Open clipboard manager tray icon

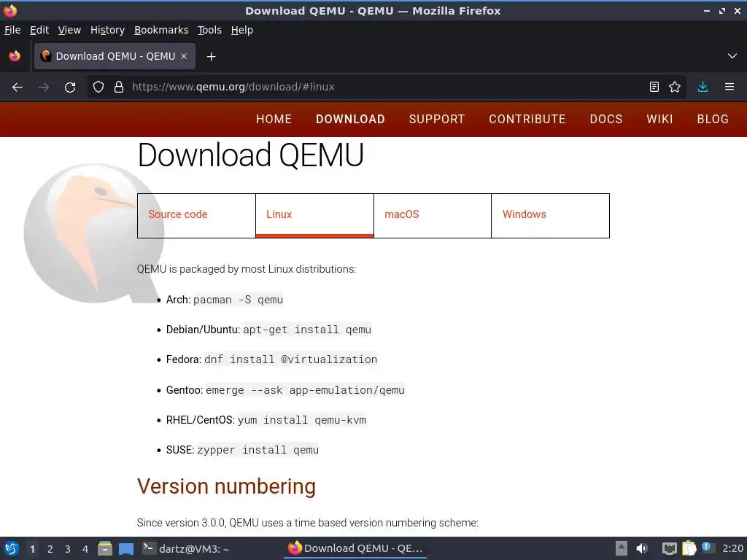(x=689, y=548)
